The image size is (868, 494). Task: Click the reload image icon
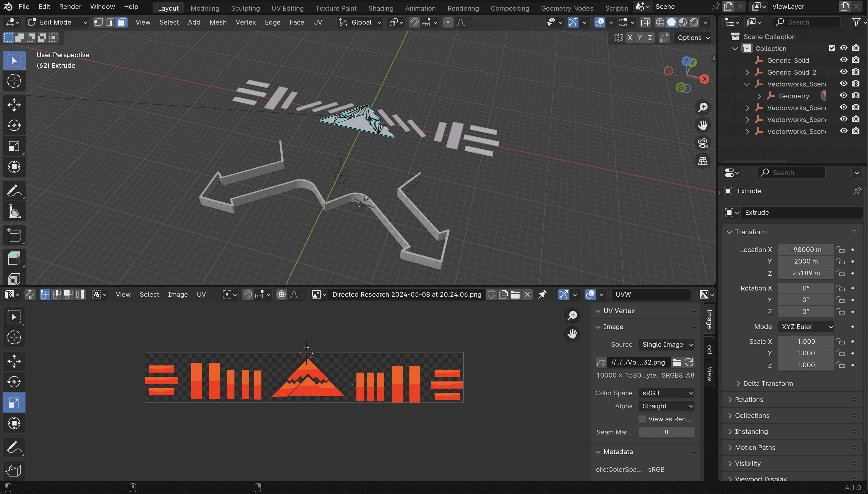(x=689, y=363)
